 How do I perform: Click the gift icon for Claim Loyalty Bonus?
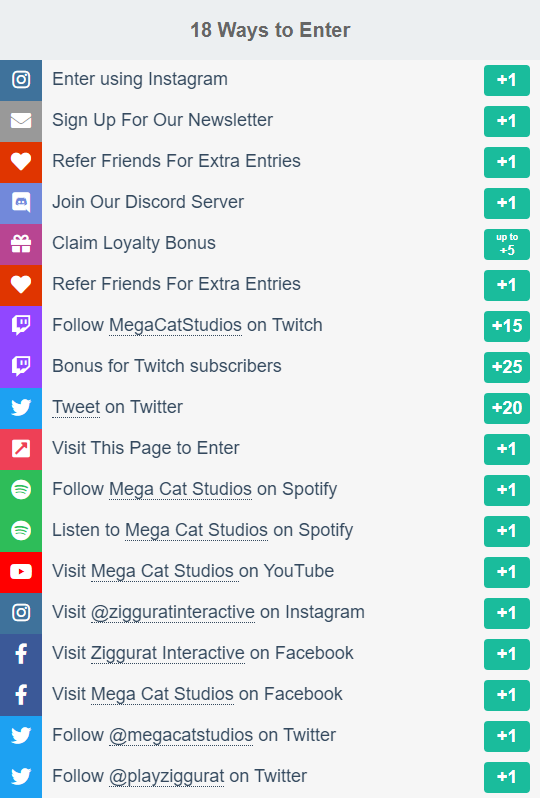21,244
